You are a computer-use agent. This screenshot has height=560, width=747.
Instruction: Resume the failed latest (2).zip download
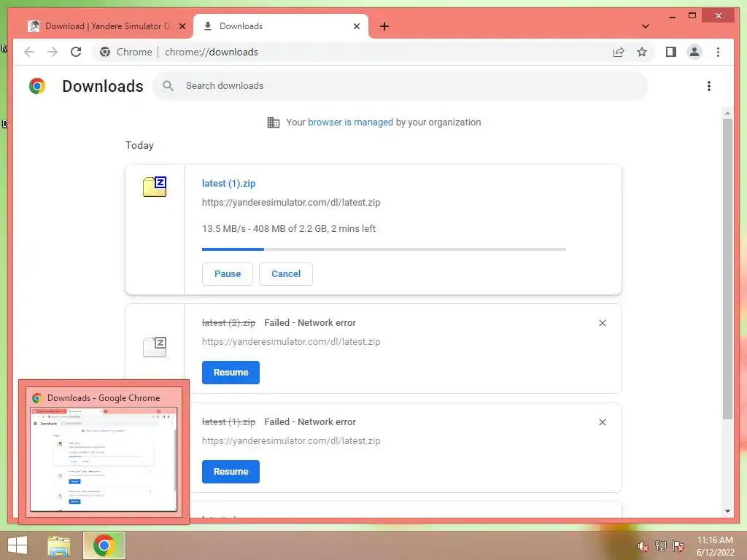pos(231,373)
